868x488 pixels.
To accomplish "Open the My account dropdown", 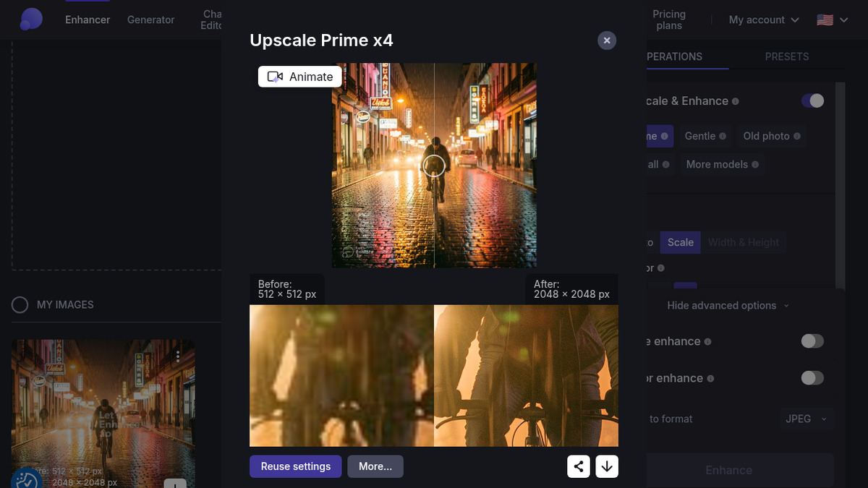I will 764,20.
